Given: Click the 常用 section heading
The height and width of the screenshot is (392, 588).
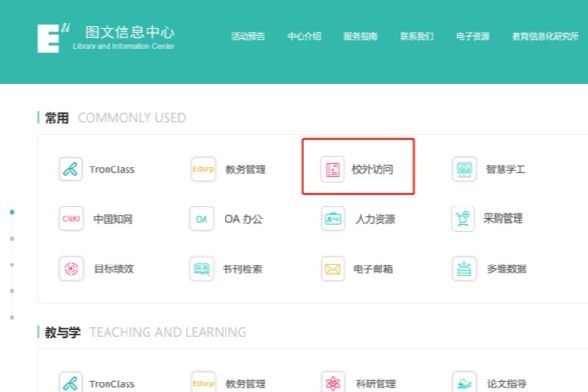Looking at the screenshot, I should [56, 118].
